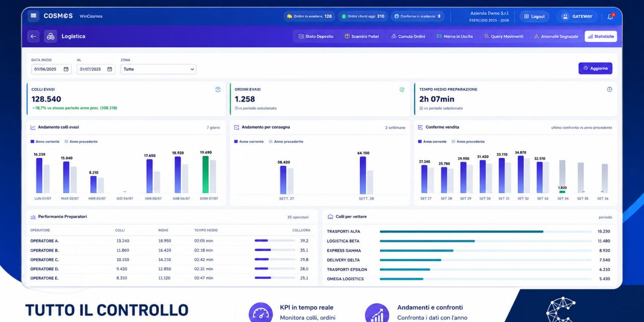Click the icon beside Conferme vendita title
The height and width of the screenshot is (322, 644).
[x=421, y=127]
